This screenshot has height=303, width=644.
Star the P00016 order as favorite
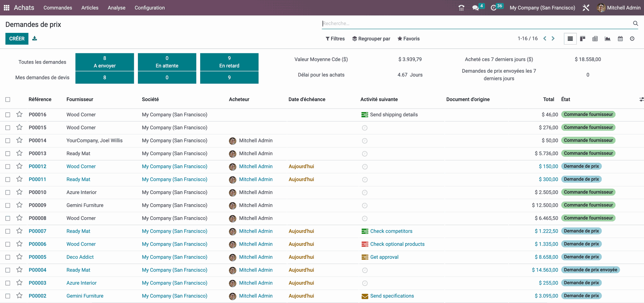(19, 115)
